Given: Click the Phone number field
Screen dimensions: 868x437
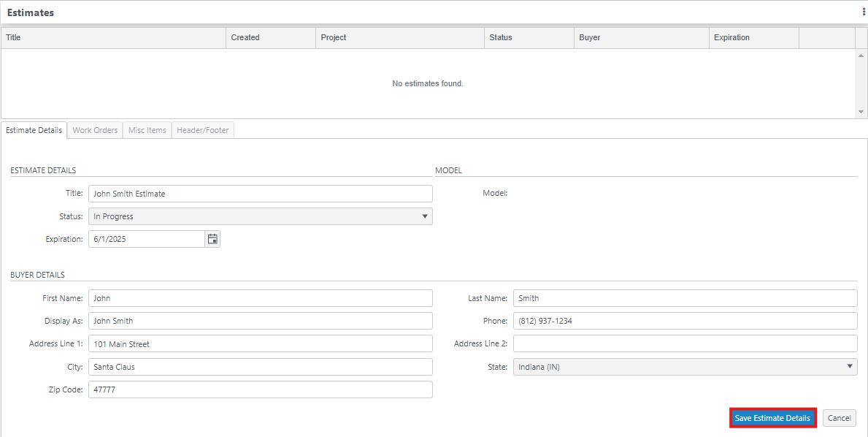Looking at the screenshot, I should (x=685, y=321).
